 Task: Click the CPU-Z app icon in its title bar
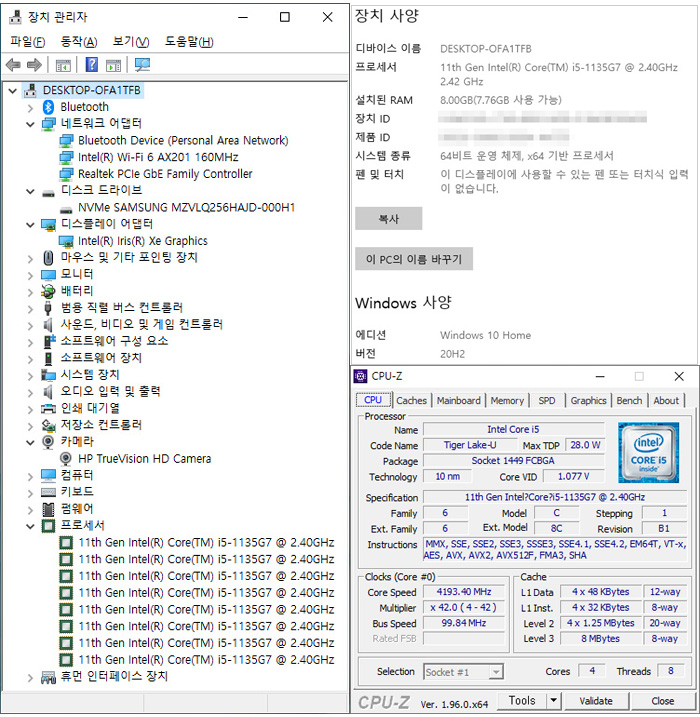[361, 376]
